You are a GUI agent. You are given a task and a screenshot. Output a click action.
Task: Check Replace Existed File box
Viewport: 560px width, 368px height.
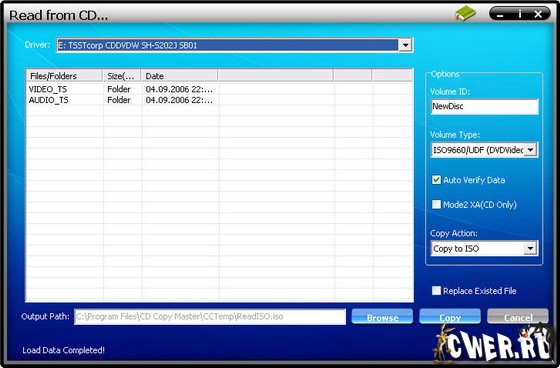pyautogui.click(x=436, y=290)
